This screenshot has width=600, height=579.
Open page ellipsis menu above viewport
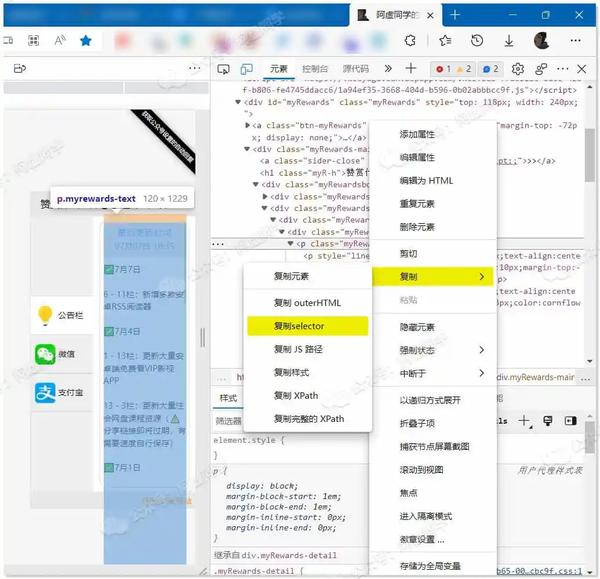[194, 68]
